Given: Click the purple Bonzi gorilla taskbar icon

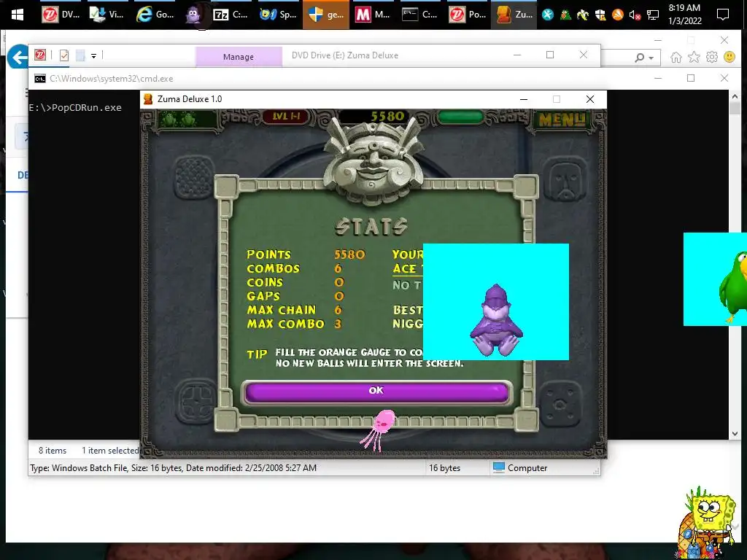Looking at the screenshot, I should point(193,15).
